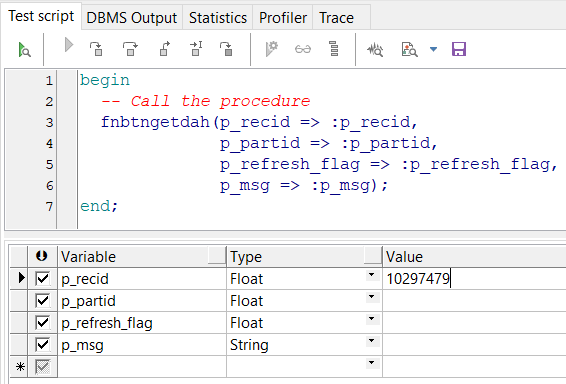Click the Step Out icon

165,49
